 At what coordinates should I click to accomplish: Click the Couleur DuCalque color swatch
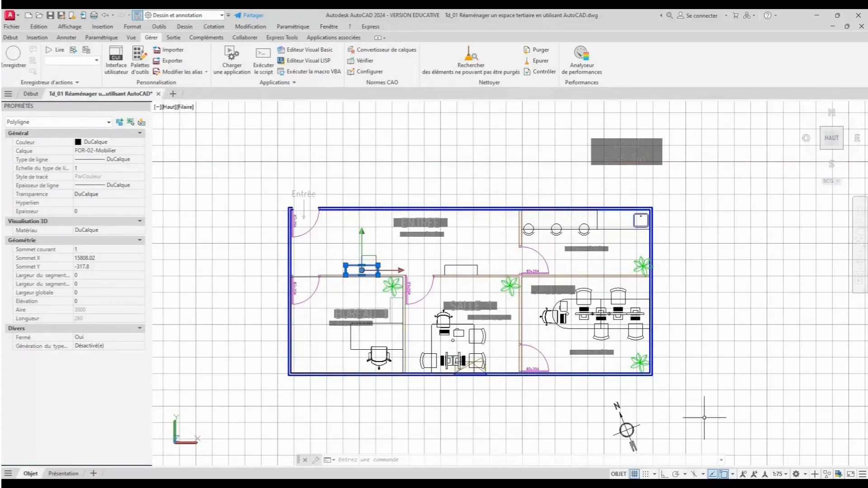(x=78, y=142)
